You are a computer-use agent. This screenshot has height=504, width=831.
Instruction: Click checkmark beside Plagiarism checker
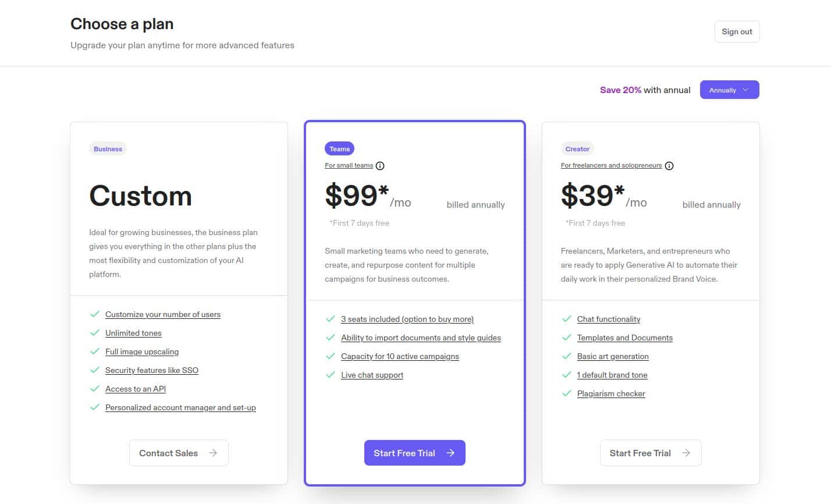pyautogui.click(x=566, y=393)
